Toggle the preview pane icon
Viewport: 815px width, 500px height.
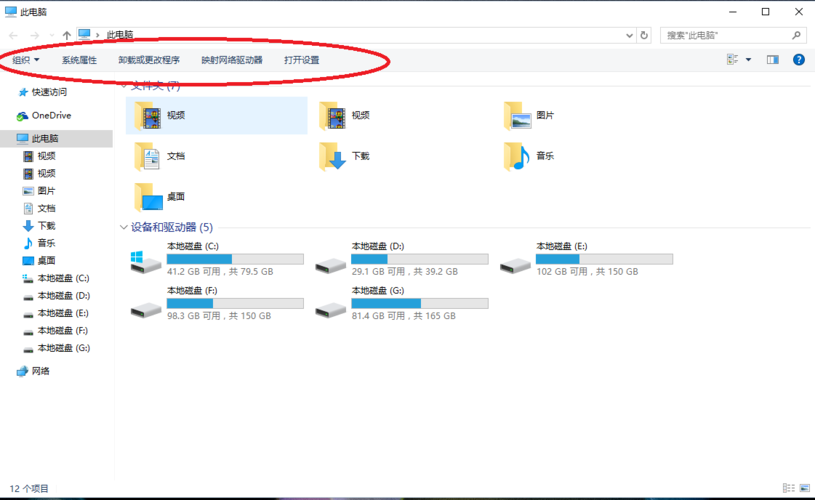pos(773,60)
